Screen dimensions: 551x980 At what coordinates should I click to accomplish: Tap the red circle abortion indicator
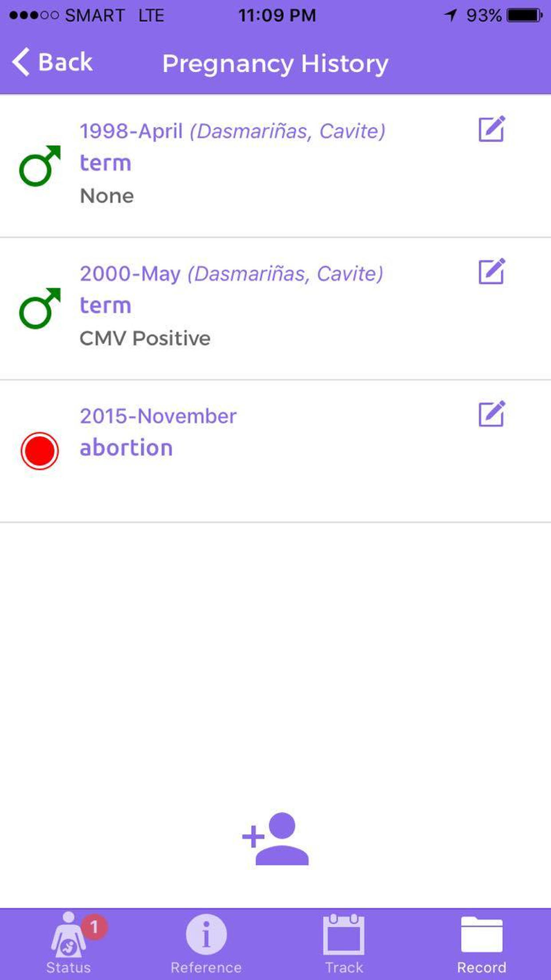click(x=40, y=451)
